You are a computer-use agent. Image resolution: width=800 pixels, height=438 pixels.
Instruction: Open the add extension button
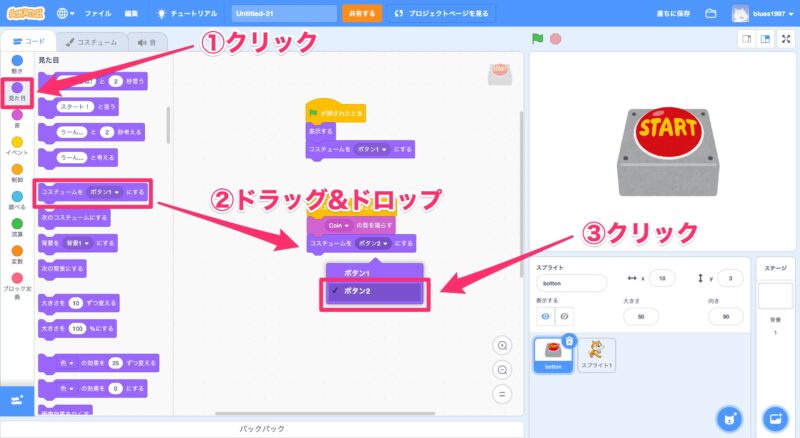[x=16, y=399]
